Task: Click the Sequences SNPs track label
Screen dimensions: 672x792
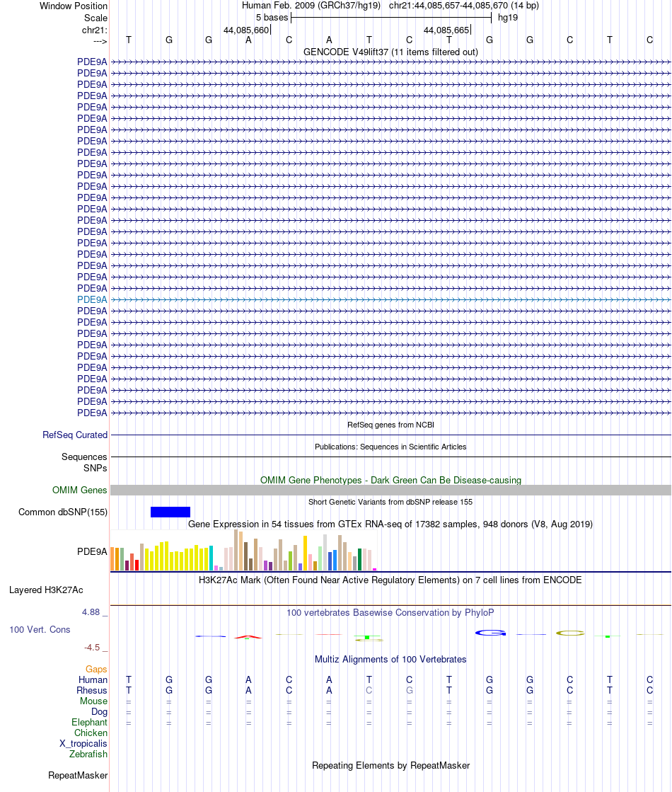Action: [84, 462]
